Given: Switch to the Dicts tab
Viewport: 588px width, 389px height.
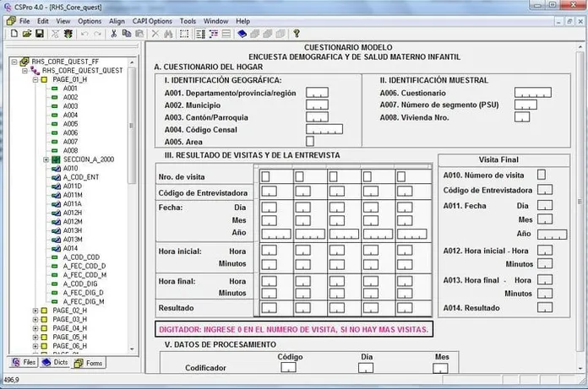Looking at the screenshot, I should (55, 362).
